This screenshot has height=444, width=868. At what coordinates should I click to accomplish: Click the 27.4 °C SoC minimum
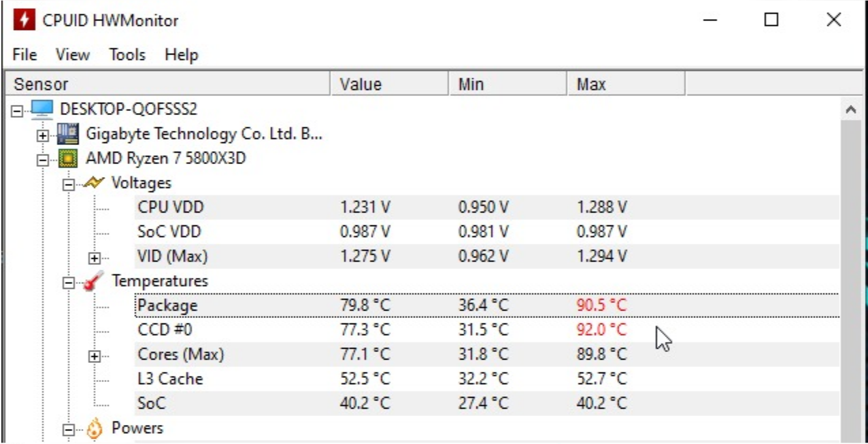[x=484, y=403]
